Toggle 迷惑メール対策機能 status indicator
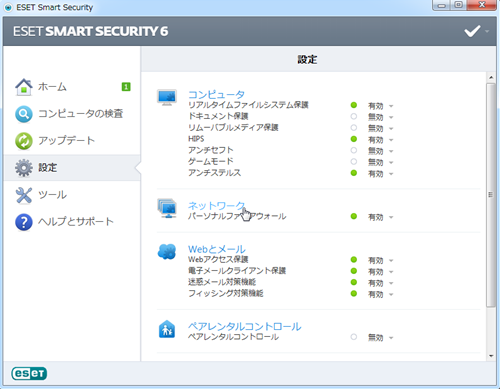The image size is (500, 389). click(354, 282)
